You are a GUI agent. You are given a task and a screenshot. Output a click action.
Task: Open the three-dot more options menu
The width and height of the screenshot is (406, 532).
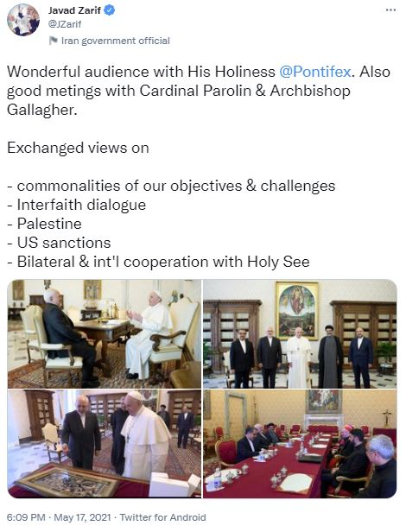point(390,10)
